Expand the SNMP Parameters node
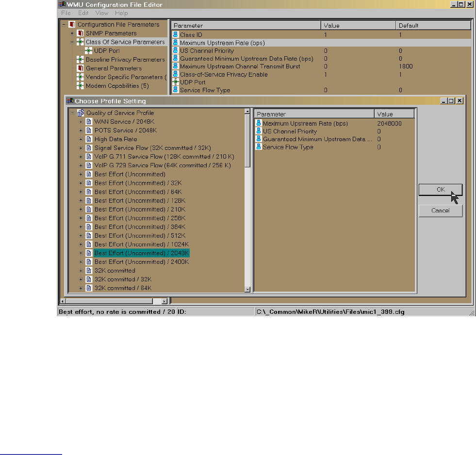Viewport: 476px width, 455px height. pyautogui.click(x=72, y=33)
